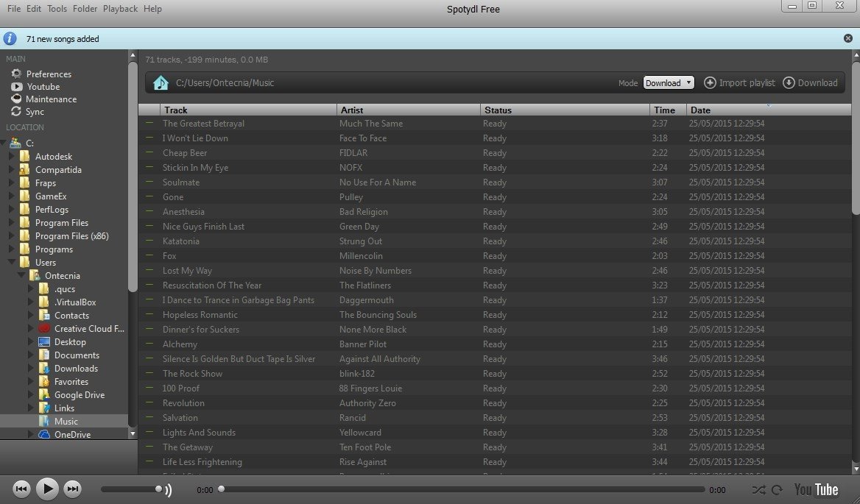Click the Download arrow icon

[x=789, y=82]
